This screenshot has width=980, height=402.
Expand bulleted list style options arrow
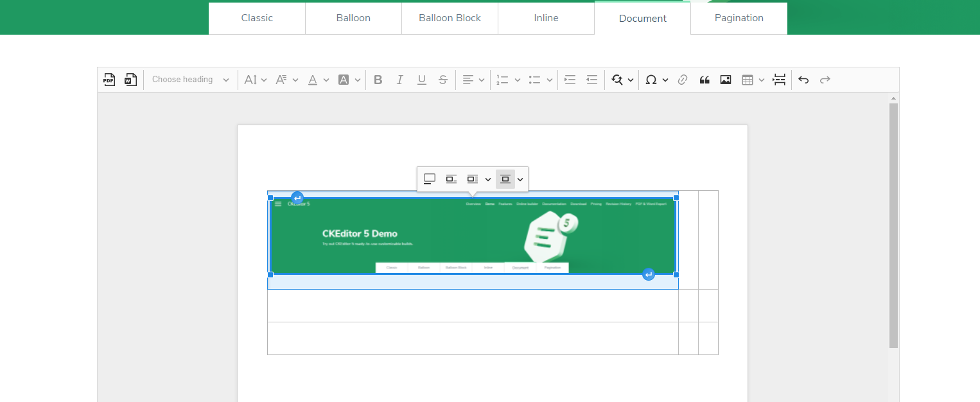(x=550, y=80)
